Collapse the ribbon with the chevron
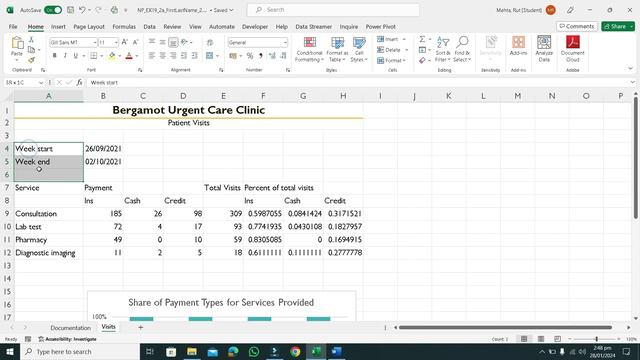Image resolution: width=640 pixels, height=360 pixels. pos(630,69)
